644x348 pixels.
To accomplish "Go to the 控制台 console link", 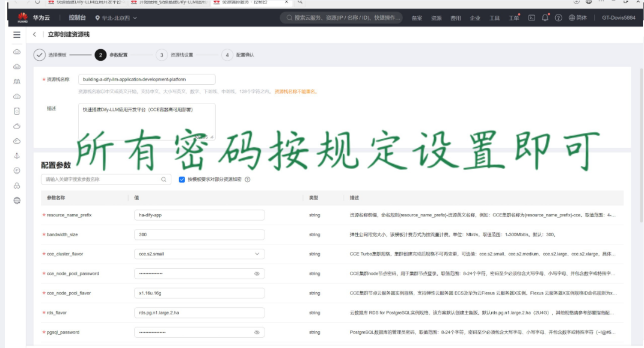I will click(x=73, y=18).
